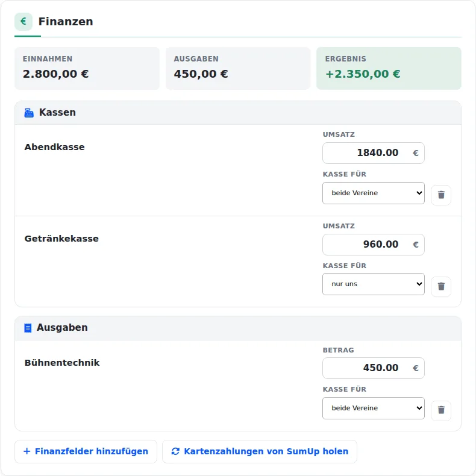Image resolution: width=476 pixels, height=476 pixels.
Task: Remove Bühnentechnik expense with trash icon
Action: click(441, 410)
